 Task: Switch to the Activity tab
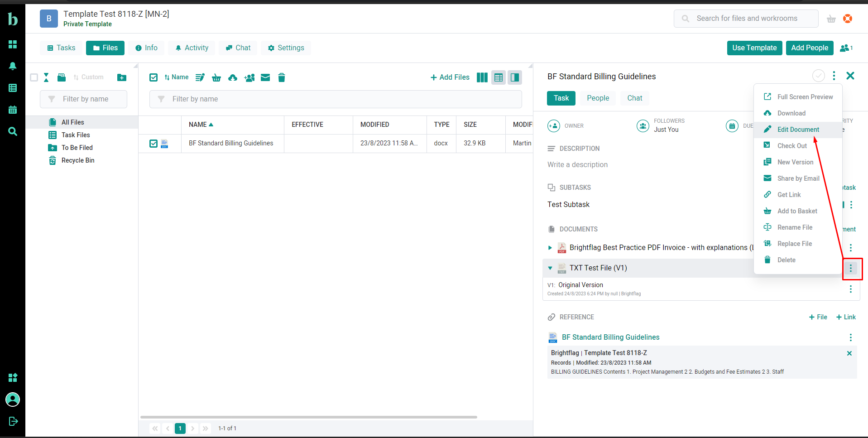[192, 48]
